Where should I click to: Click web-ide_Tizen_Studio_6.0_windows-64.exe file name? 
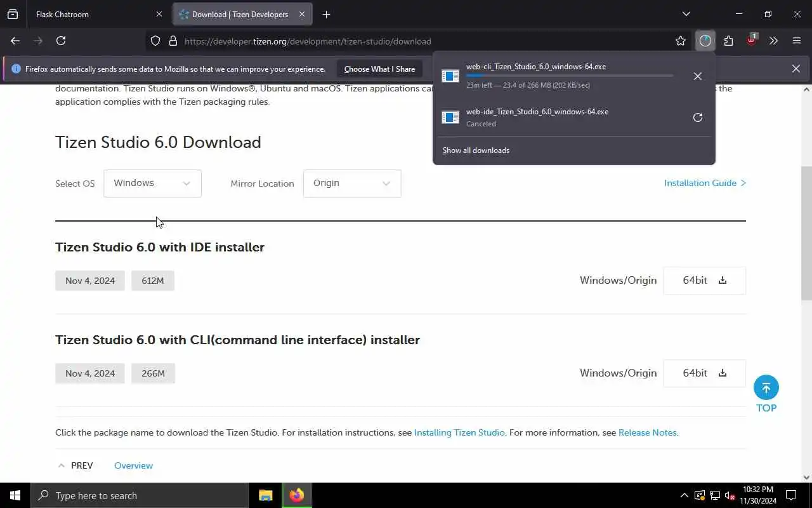tap(537, 112)
